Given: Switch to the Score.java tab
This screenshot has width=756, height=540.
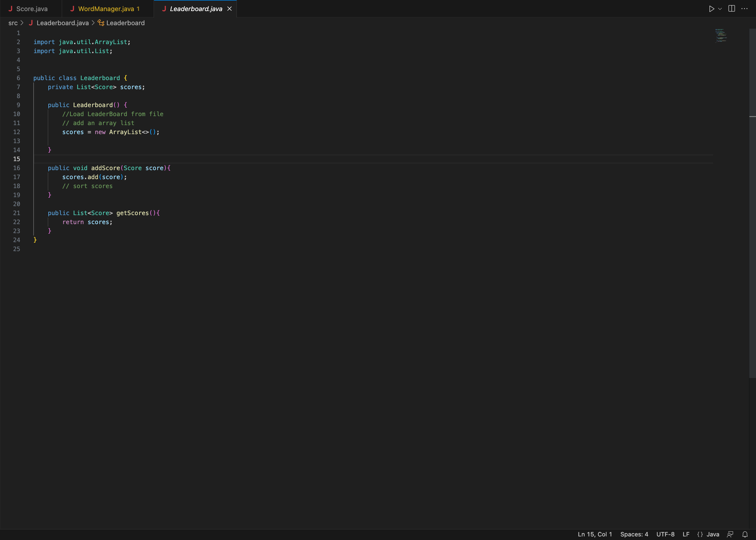Looking at the screenshot, I should (x=32, y=9).
